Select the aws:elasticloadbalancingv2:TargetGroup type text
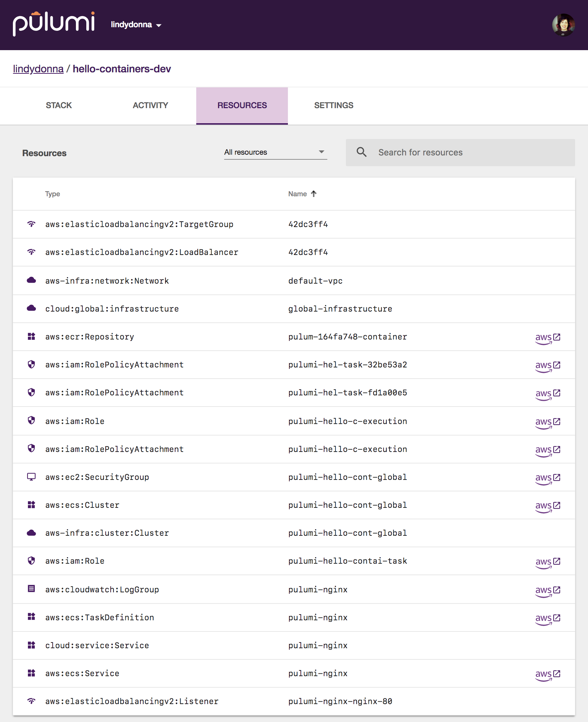The image size is (588, 722). 139,224
